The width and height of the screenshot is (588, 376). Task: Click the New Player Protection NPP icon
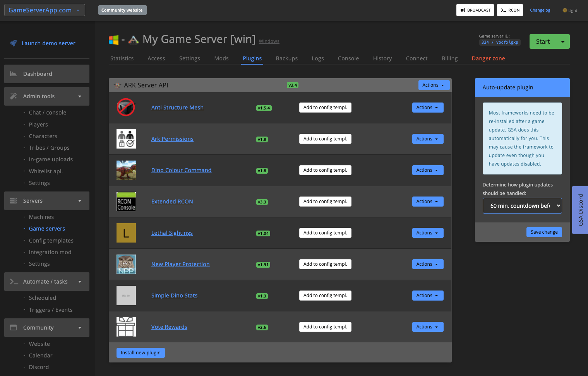click(126, 264)
